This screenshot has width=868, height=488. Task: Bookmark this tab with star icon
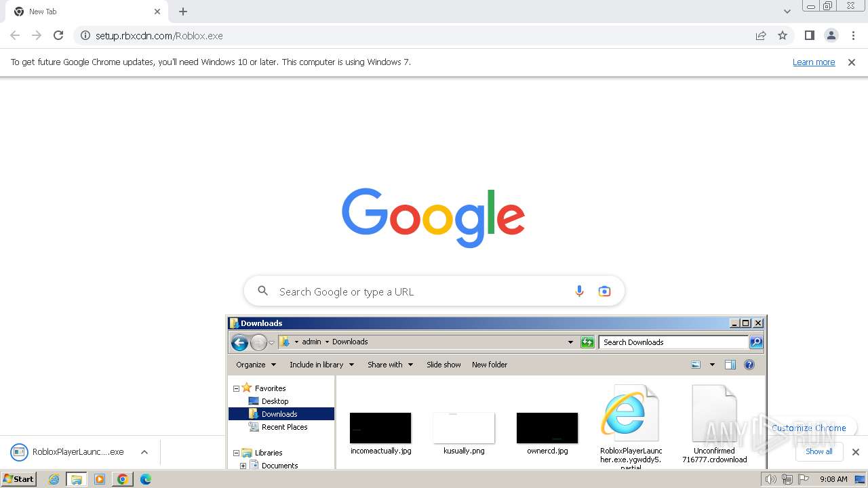coord(783,35)
